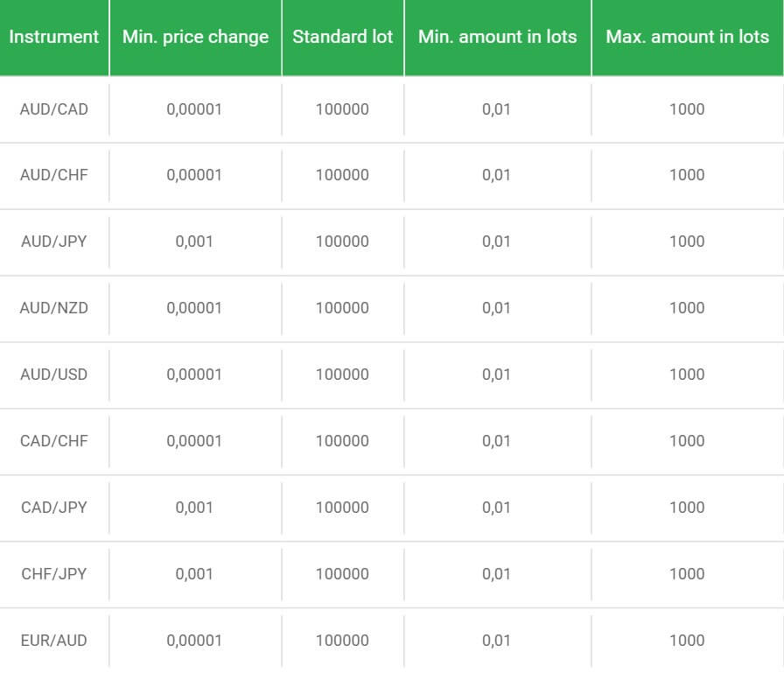Click the AUD/JPY instrument cell
784x673 pixels.
tap(54, 242)
